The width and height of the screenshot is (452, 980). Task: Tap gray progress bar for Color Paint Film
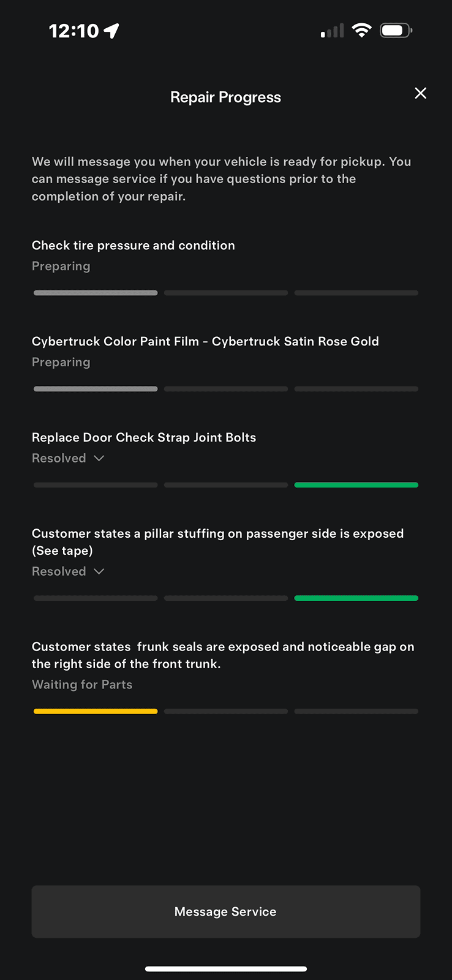[x=96, y=389]
